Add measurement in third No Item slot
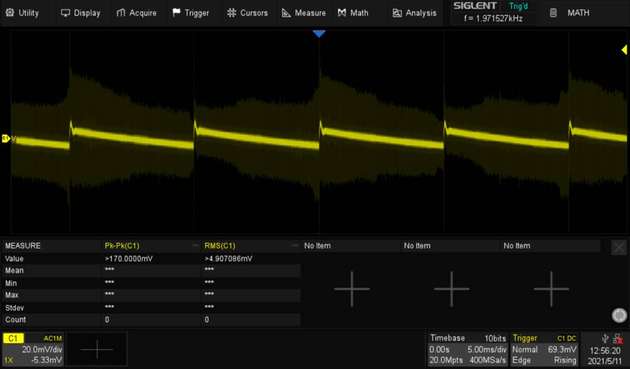This screenshot has height=369, width=630. pyautogui.click(x=551, y=289)
